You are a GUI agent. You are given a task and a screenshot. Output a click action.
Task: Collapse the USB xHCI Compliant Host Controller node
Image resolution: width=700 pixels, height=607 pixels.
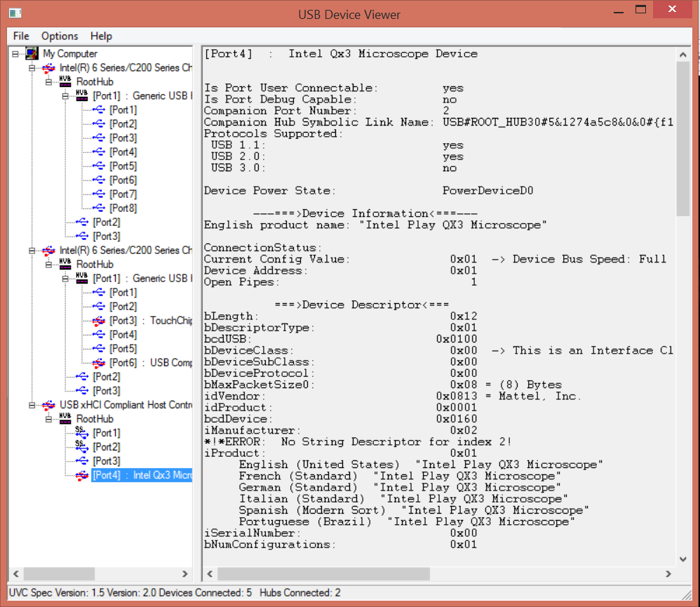coord(30,404)
